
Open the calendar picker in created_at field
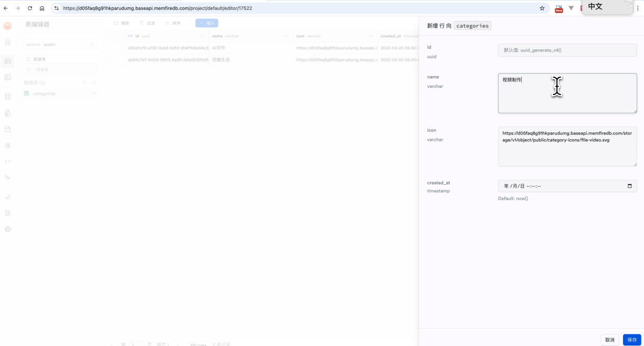click(629, 186)
